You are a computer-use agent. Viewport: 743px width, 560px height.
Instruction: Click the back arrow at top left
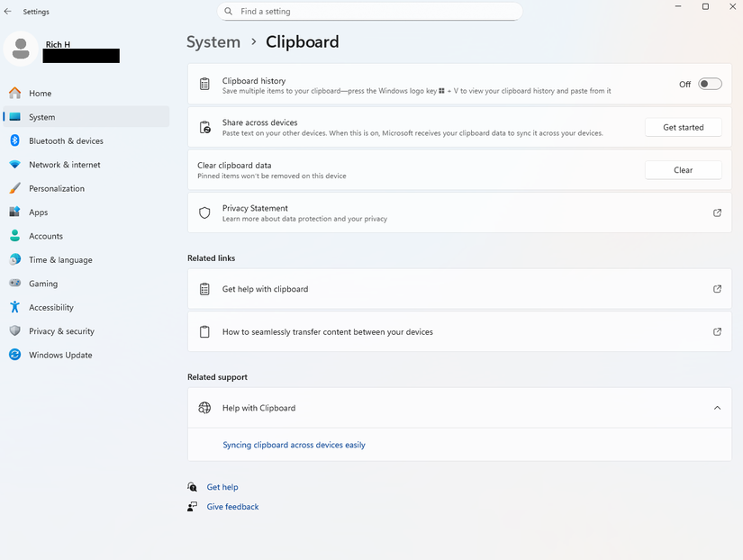click(7, 11)
